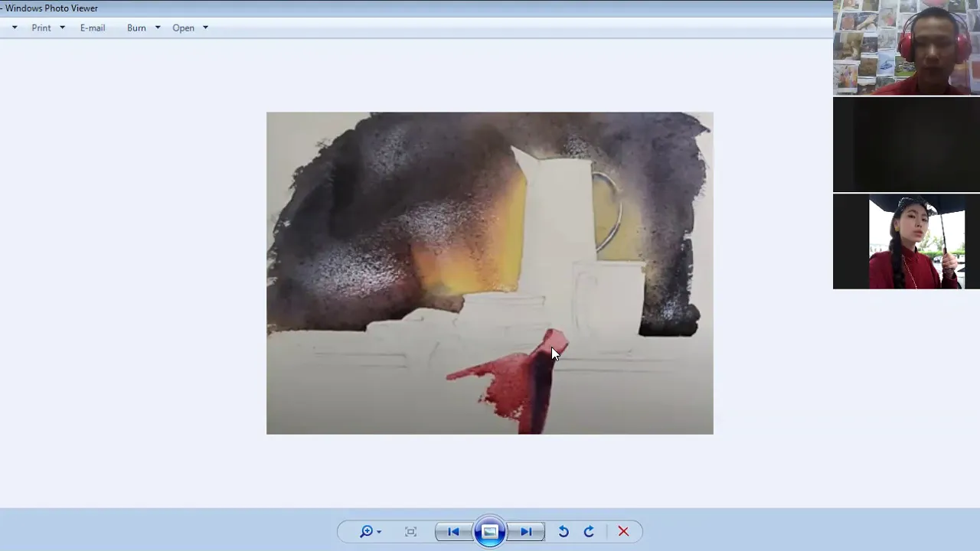Screen dimensions: 980x551
Task: Go to the next photo
Action: pyautogui.click(x=526, y=532)
